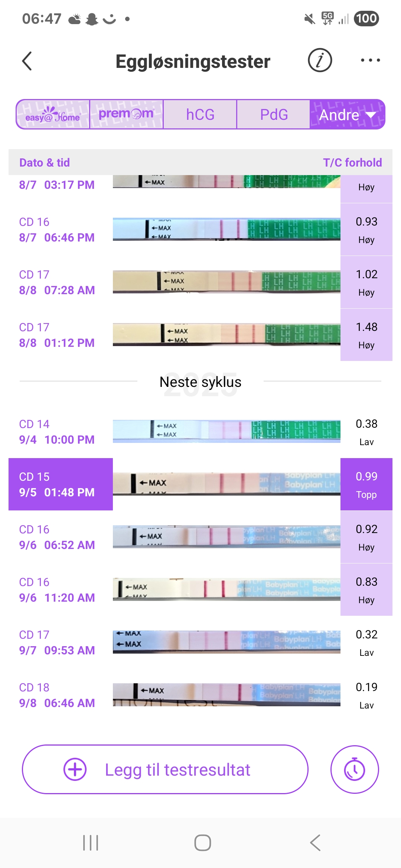Open the info icon next to title
This screenshot has width=401, height=868.
point(320,60)
